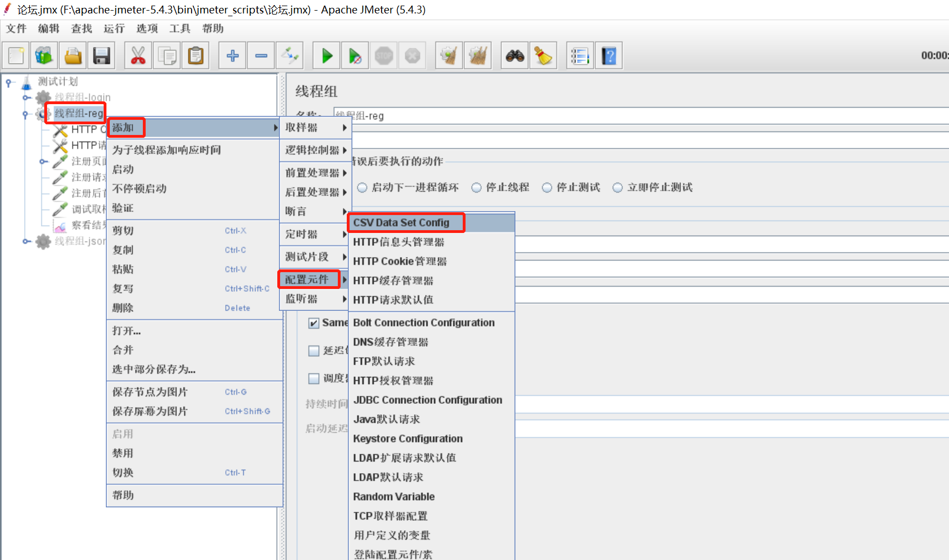
Task: Open the 编辑 menu
Action: click(49, 29)
